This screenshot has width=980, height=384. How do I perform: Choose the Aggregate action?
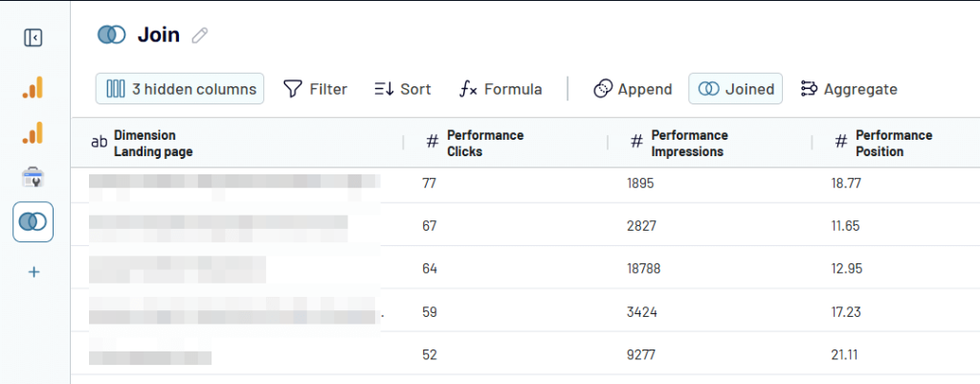pos(849,89)
